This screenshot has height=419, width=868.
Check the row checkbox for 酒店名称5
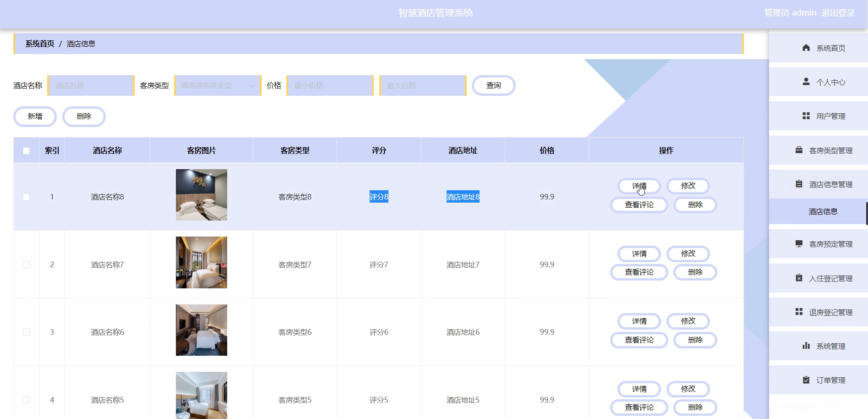pyautogui.click(x=26, y=400)
